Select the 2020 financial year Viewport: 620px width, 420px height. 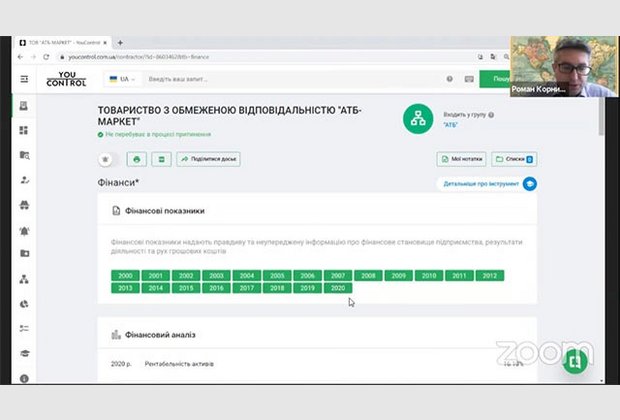[x=337, y=288]
